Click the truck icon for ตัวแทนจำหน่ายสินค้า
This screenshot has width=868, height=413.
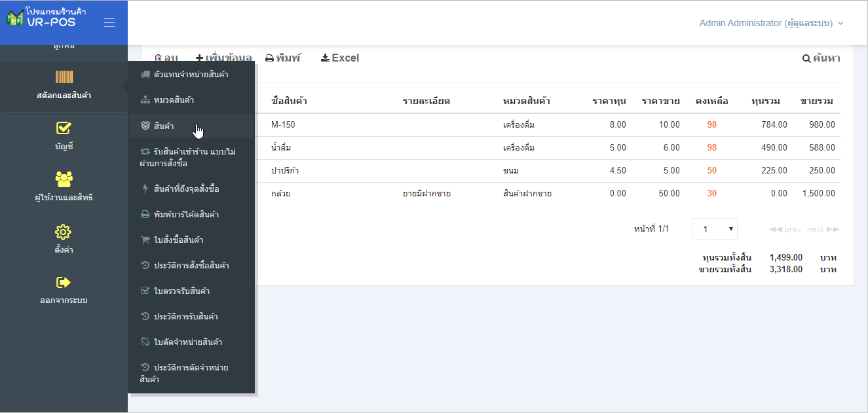[145, 75]
